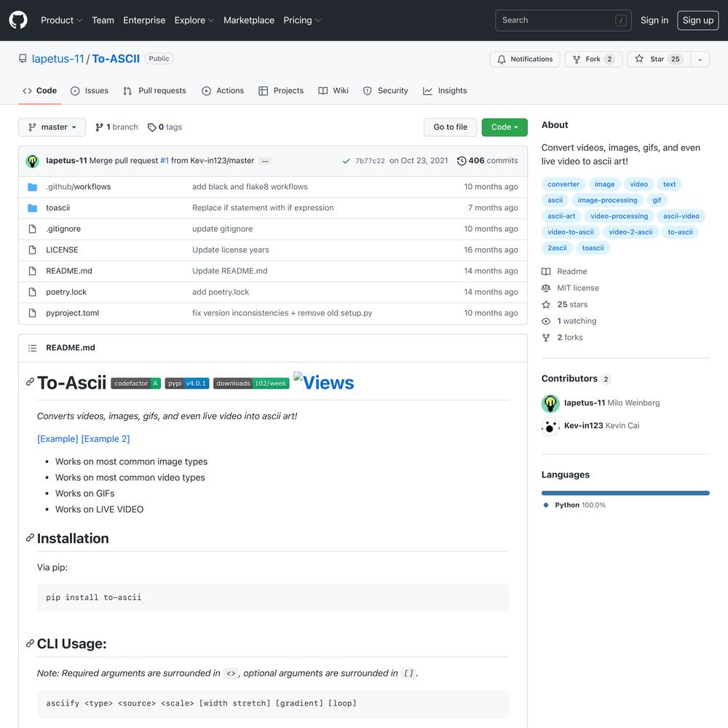The height and width of the screenshot is (728, 728).
Task: Expand the Pricing menu
Action: click(302, 20)
